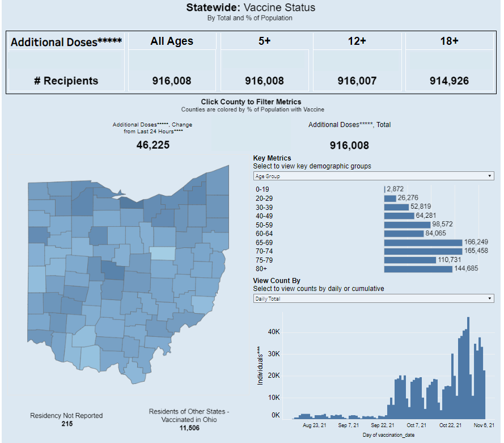Select the 0-19 age group label
The width and height of the screenshot is (504, 443).
click(x=262, y=189)
